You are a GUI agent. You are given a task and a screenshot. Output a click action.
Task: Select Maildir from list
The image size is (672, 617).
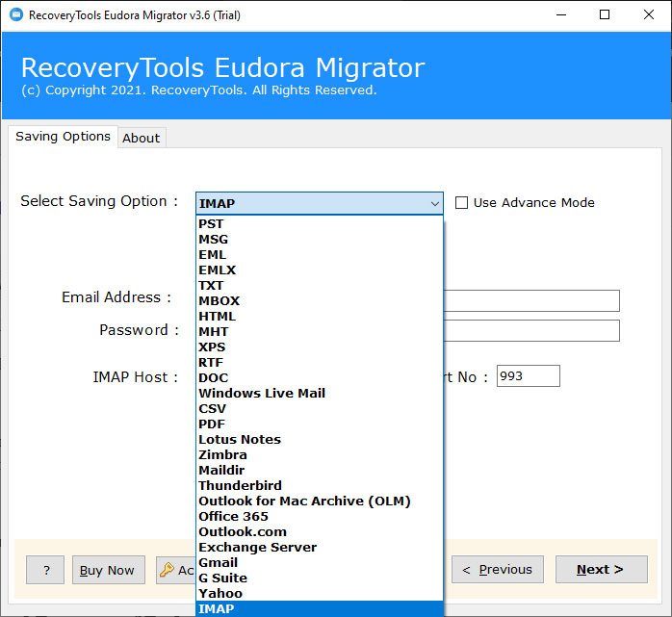320,471
